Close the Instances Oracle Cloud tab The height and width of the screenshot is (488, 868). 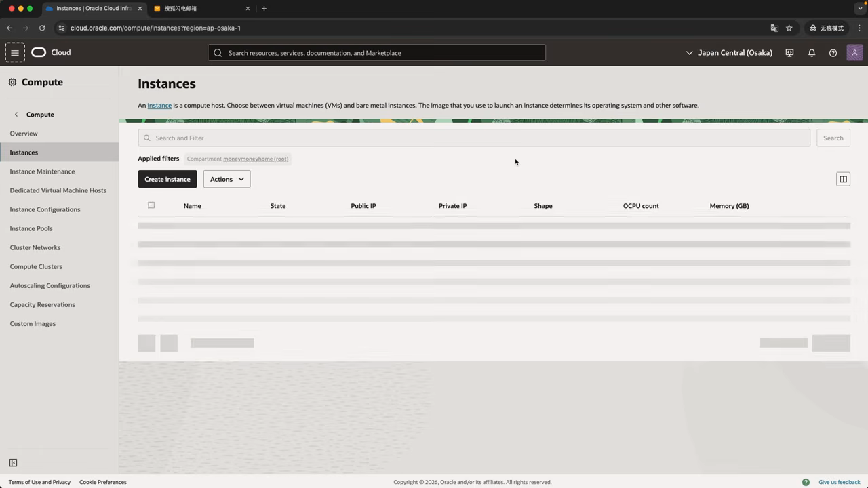coord(140,9)
